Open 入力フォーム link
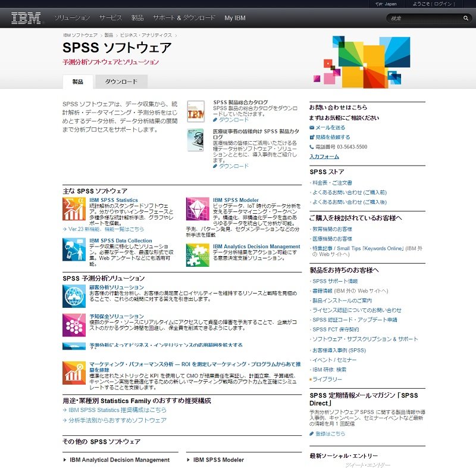 (x=324, y=157)
